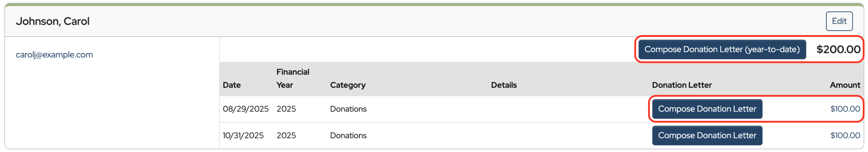This screenshot has width=868, height=152.
Task: Click Donations category in the 08/29/2025 row
Action: click(348, 109)
